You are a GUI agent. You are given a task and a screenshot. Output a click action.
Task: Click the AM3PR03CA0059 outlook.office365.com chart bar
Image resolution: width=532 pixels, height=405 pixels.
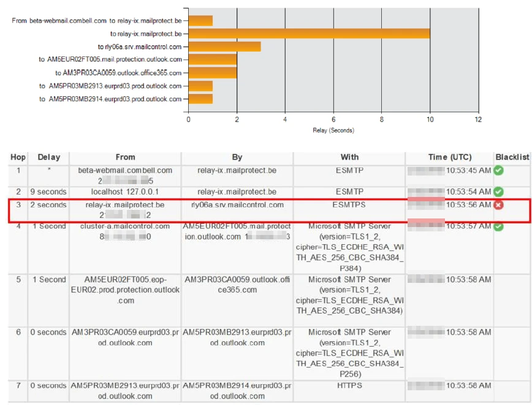213,72
